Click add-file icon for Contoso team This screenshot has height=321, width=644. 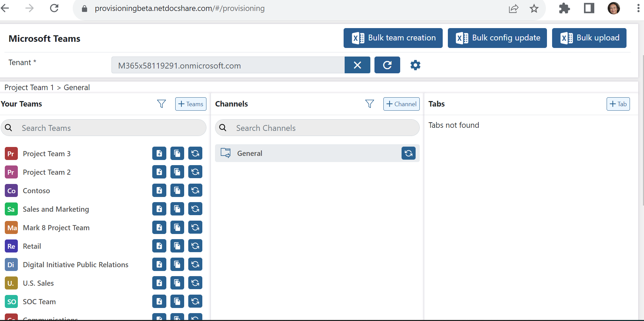(x=159, y=190)
